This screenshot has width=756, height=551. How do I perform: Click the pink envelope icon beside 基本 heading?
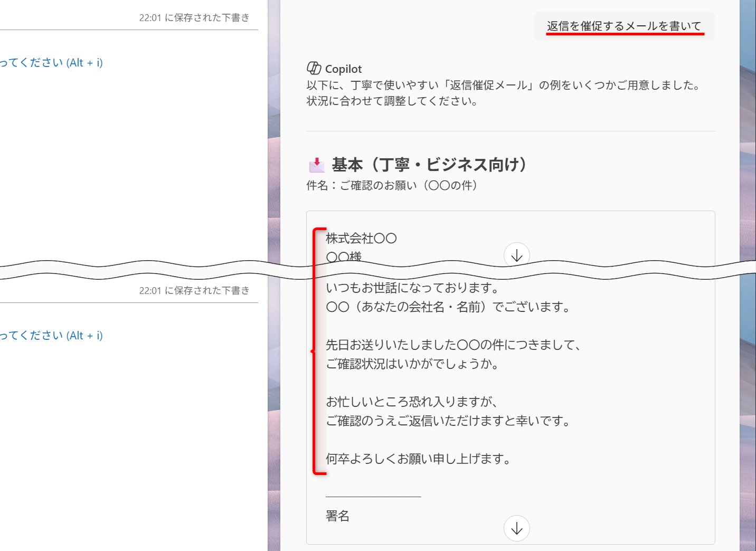pyautogui.click(x=317, y=165)
